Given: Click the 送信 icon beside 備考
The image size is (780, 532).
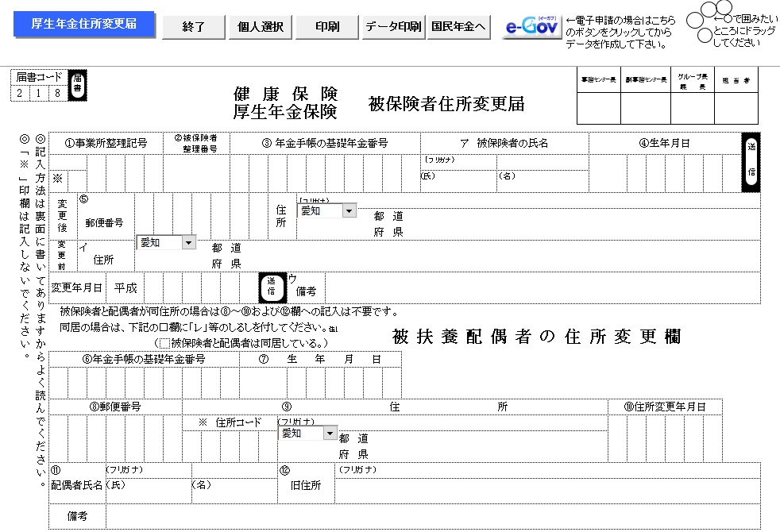Looking at the screenshot, I should [x=272, y=287].
